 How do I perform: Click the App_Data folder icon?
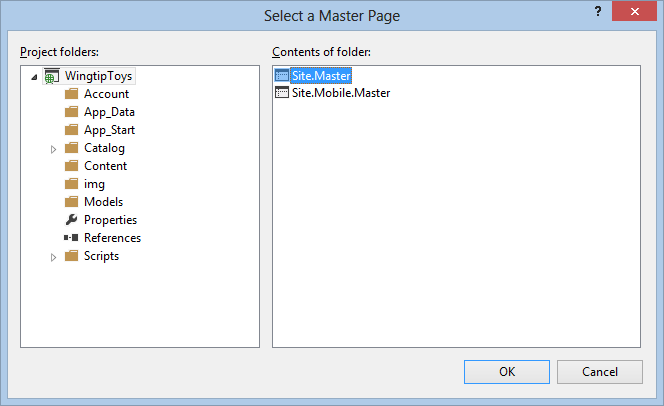pyautogui.click(x=71, y=112)
